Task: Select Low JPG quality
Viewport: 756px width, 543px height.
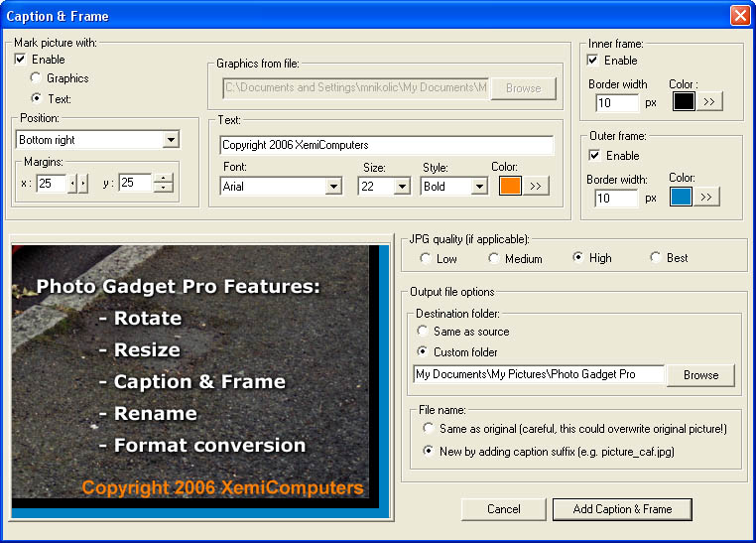Action: (426, 258)
